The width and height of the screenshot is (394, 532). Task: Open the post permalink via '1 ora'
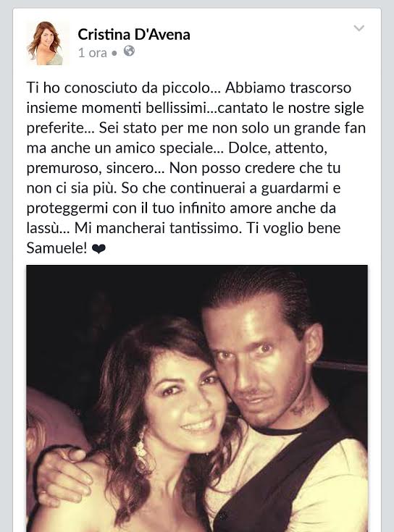click(92, 53)
